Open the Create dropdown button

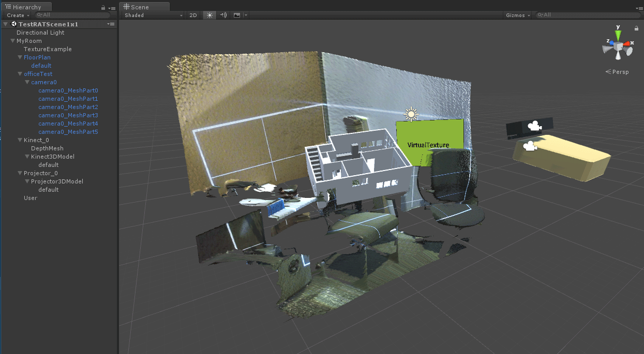click(18, 15)
